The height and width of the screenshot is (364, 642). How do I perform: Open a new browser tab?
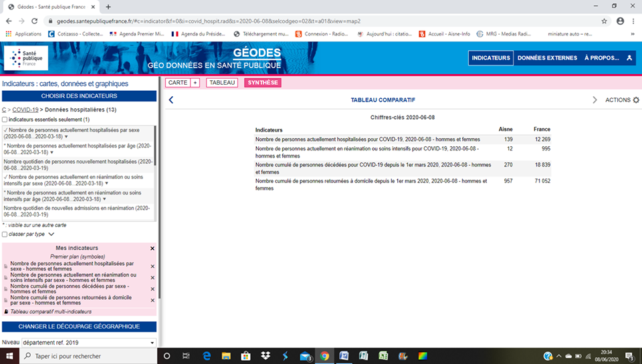coord(108,7)
